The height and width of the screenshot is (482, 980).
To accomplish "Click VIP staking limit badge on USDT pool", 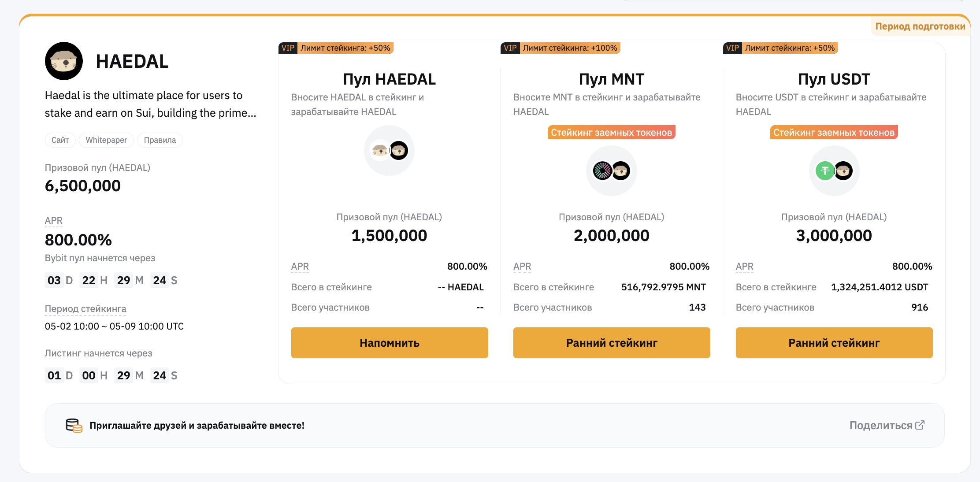I will [780, 48].
